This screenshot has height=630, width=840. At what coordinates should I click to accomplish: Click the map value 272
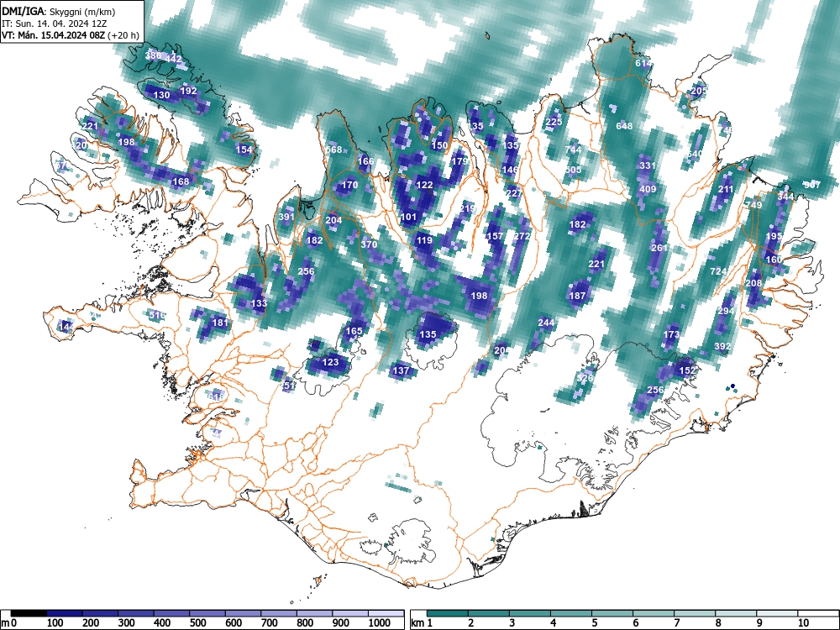[522, 236]
